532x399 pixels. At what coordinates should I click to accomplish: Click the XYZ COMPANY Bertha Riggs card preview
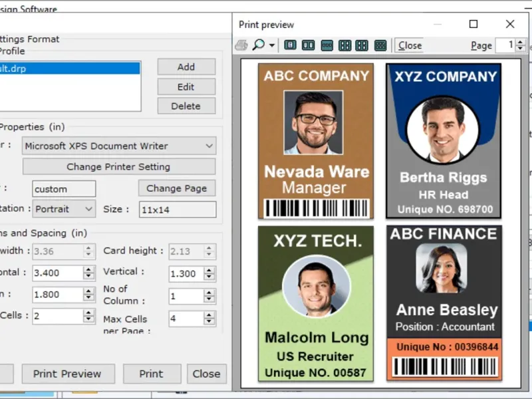coord(444,141)
